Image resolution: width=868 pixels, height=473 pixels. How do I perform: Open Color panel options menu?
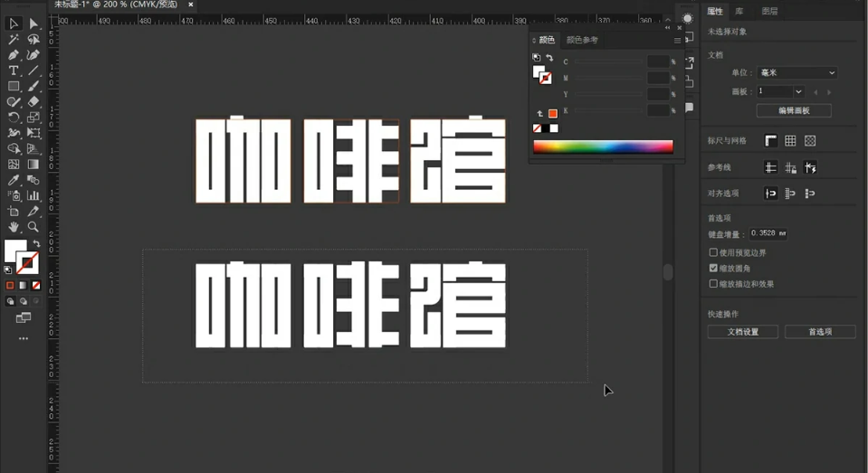[x=677, y=41]
